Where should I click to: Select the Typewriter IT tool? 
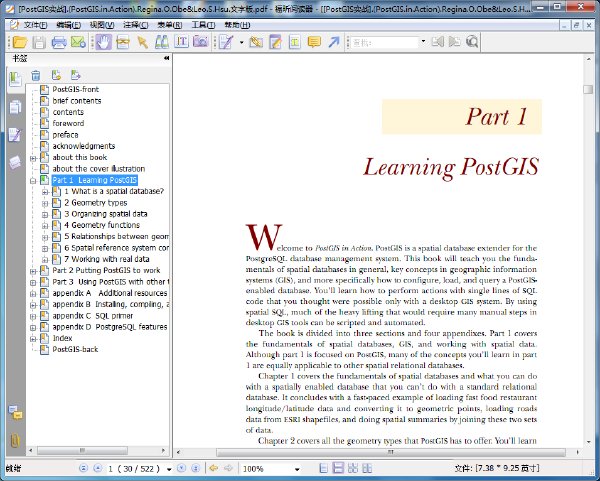point(181,42)
